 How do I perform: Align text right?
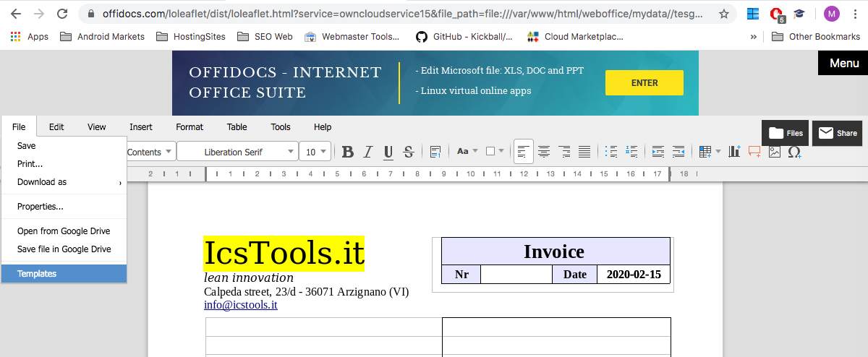click(x=564, y=152)
